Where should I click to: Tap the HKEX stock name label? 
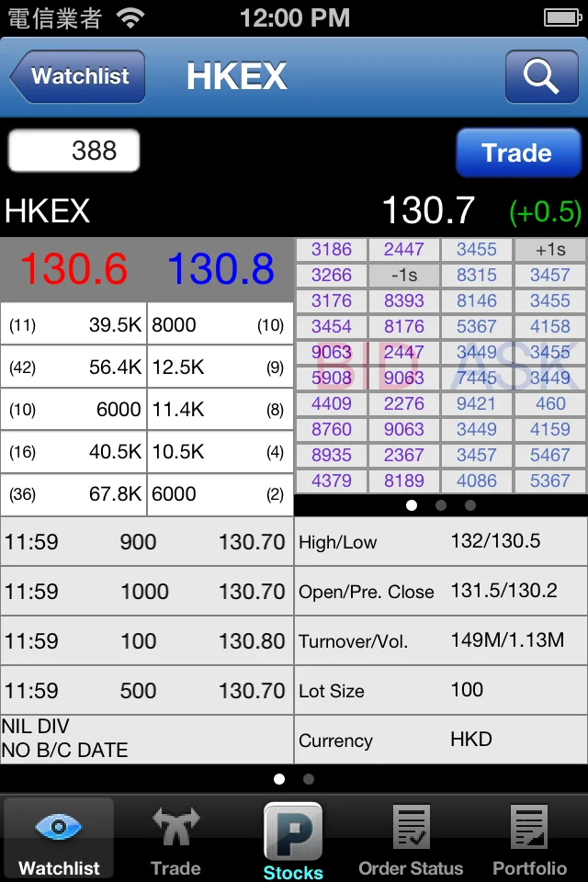[x=47, y=211]
